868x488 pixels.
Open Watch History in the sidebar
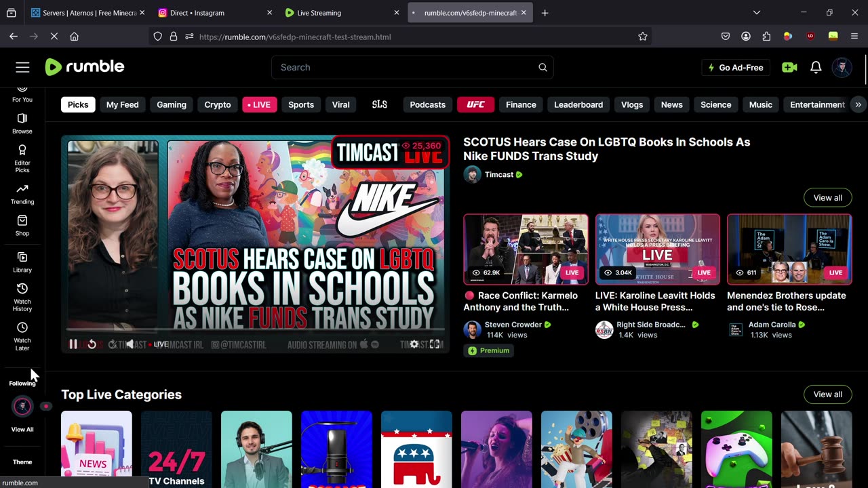tap(22, 297)
